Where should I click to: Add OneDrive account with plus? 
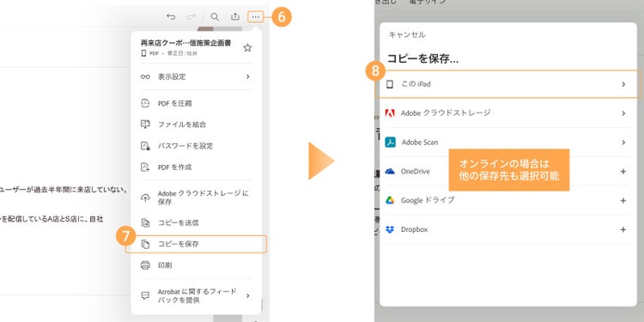[623, 172]
